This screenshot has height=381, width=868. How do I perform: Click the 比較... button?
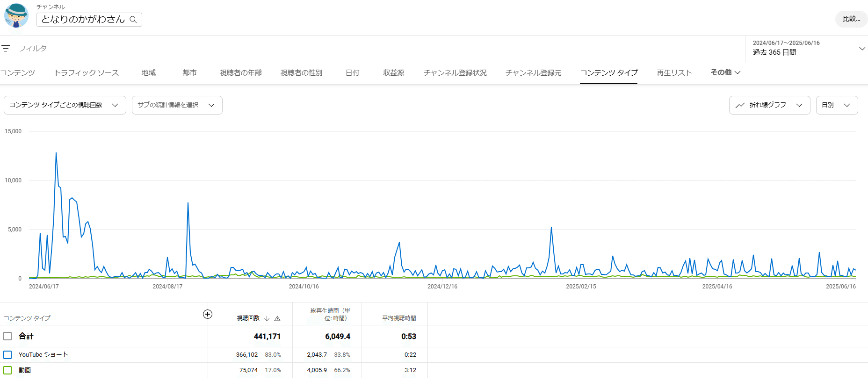(x=851, y=19)
